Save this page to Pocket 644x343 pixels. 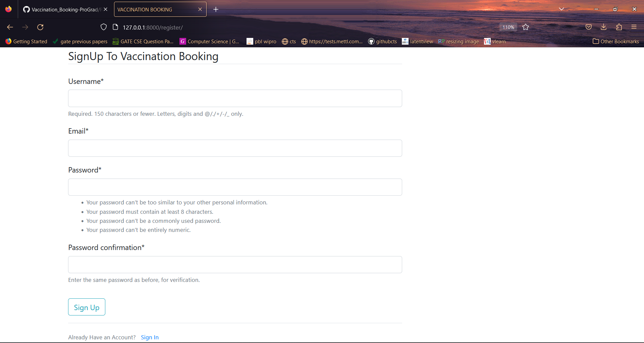589,27
